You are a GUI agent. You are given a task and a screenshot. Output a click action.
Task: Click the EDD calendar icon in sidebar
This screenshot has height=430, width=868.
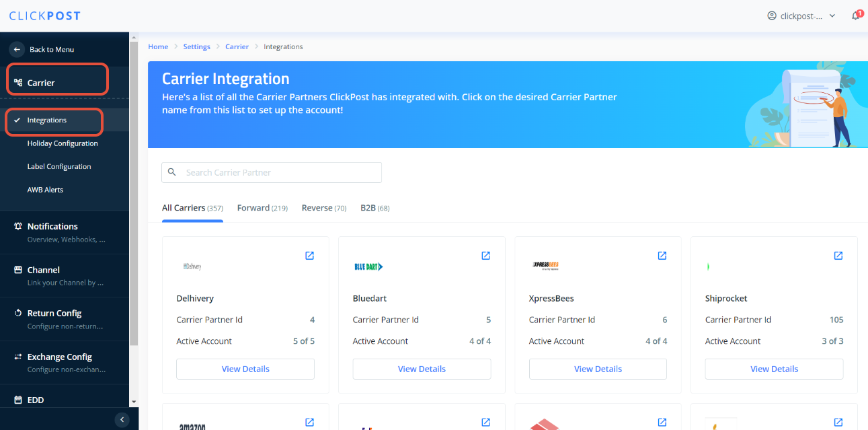click(18, 400)
